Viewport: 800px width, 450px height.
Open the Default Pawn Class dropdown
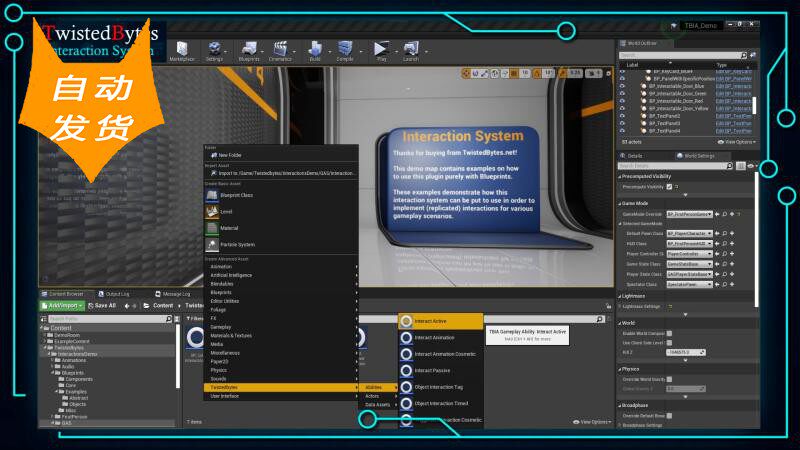coord(689,233)
